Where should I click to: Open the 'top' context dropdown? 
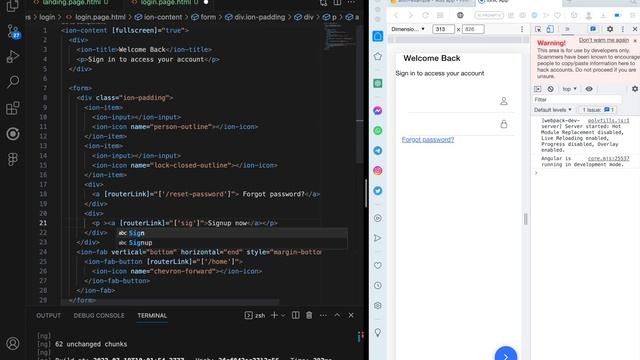tap(569, 89)
